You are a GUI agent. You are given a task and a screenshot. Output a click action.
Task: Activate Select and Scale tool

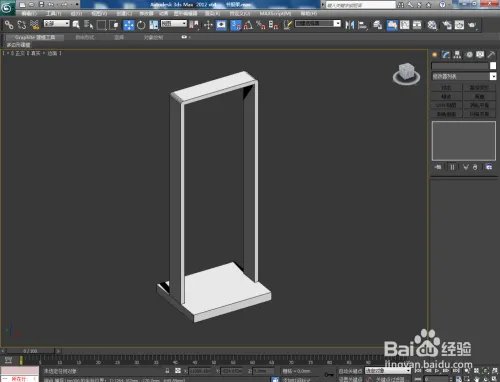coord(154,25)
